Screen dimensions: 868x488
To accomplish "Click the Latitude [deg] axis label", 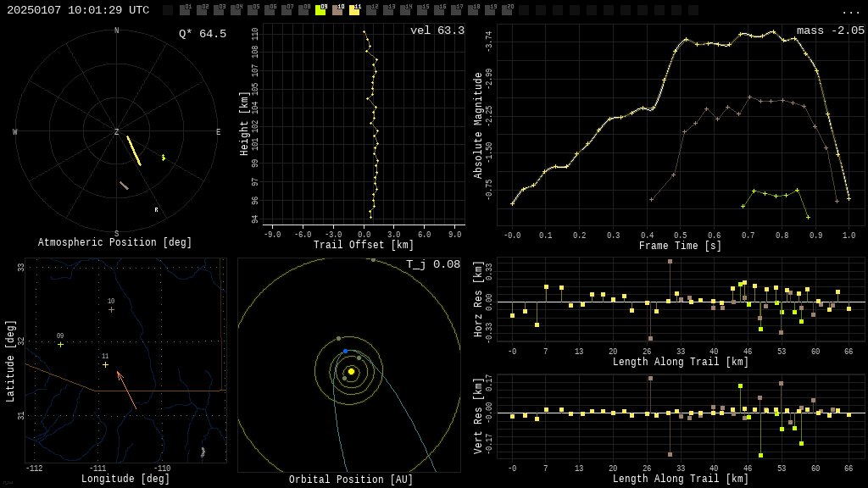I will [10, 361].
